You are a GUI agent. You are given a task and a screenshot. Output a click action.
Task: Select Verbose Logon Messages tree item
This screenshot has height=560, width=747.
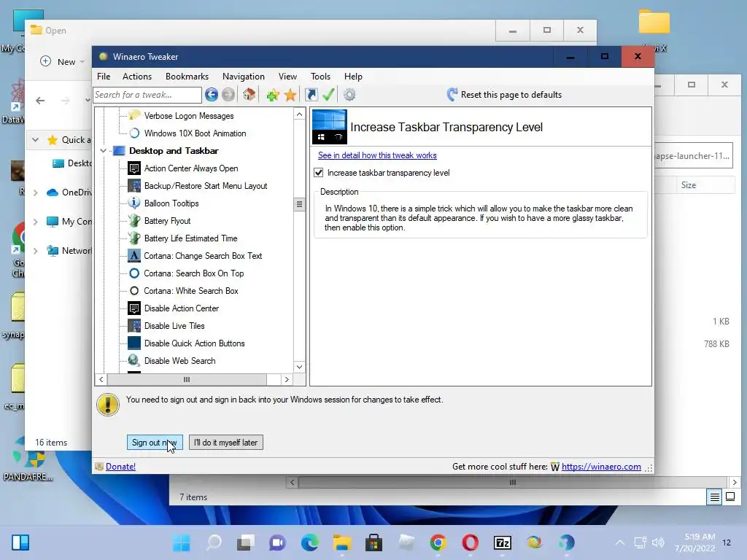(189, 116)
